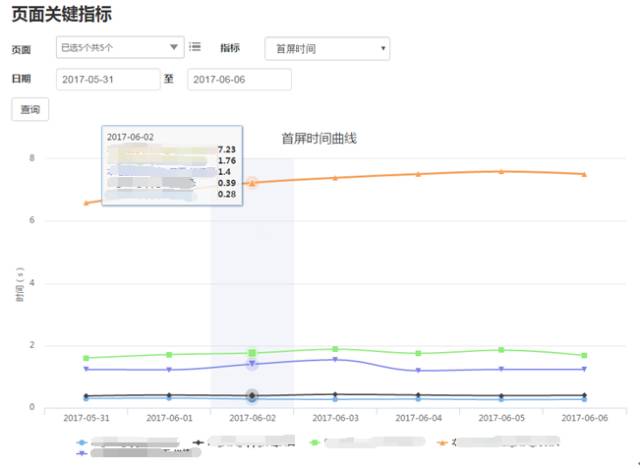Toggle the orange triangle legend series

coord(440,441)
